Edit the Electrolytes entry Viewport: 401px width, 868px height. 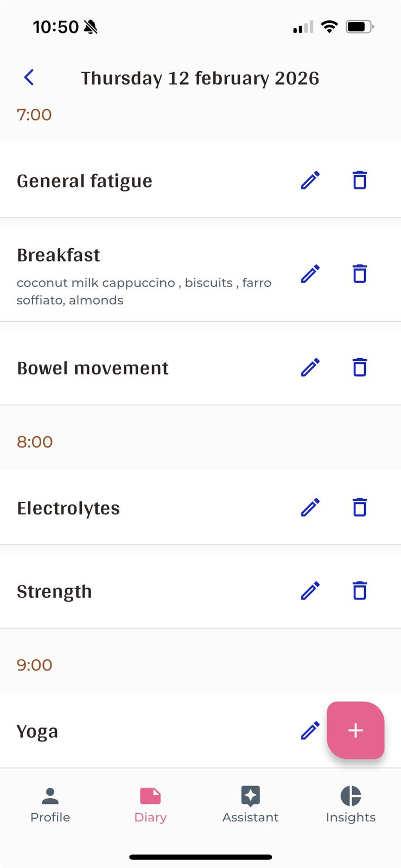310,508
